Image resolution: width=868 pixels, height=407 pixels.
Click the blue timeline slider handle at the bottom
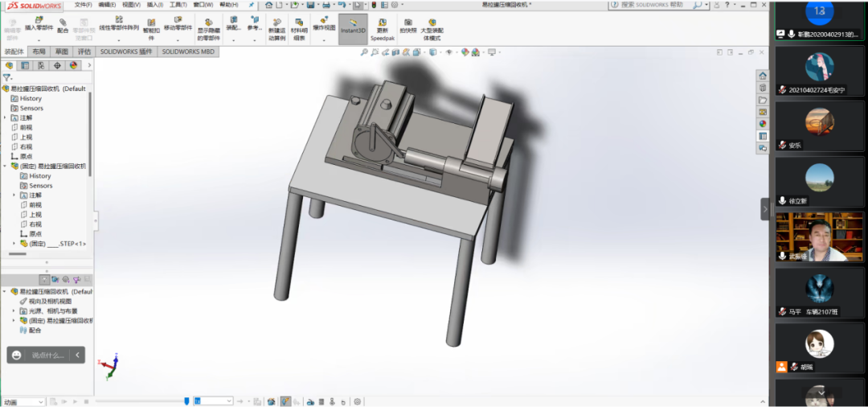(x=187, y=401)
